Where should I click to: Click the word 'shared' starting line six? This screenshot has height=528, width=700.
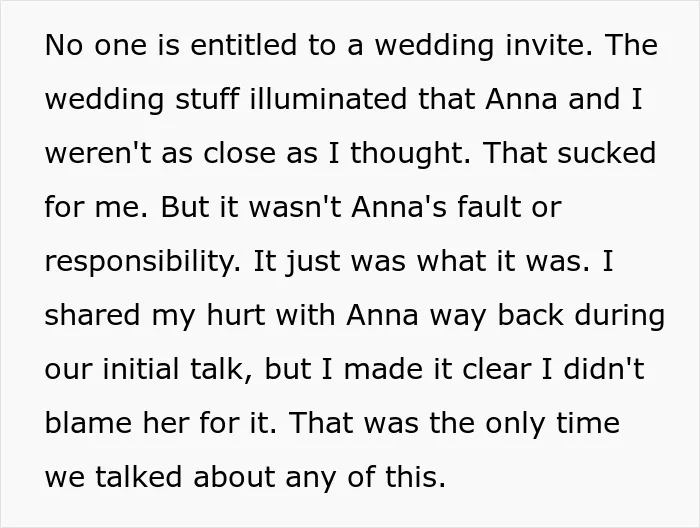pos(93,315)
